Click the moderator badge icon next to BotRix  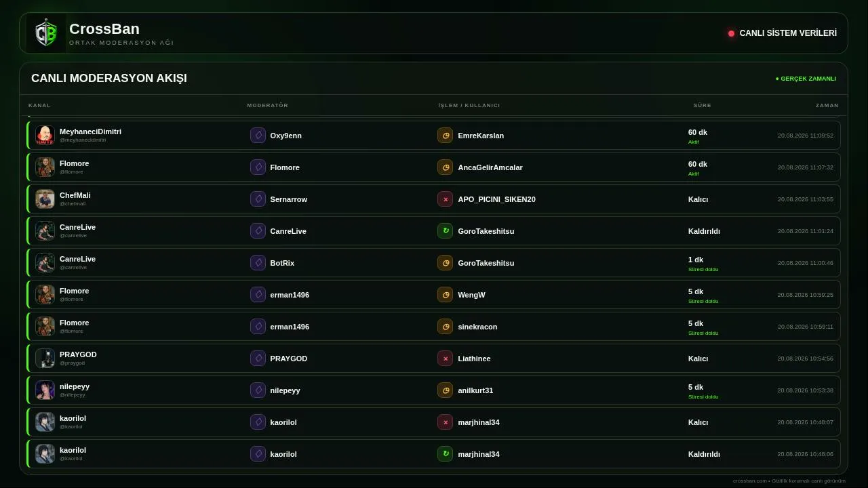click(258, 263)
